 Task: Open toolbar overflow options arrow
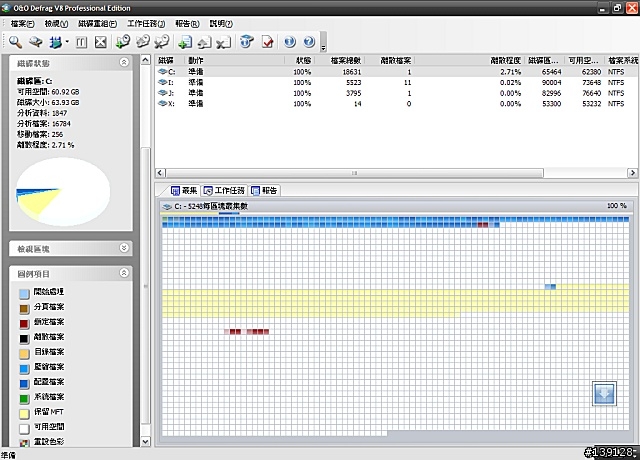(x=323, y=48)
